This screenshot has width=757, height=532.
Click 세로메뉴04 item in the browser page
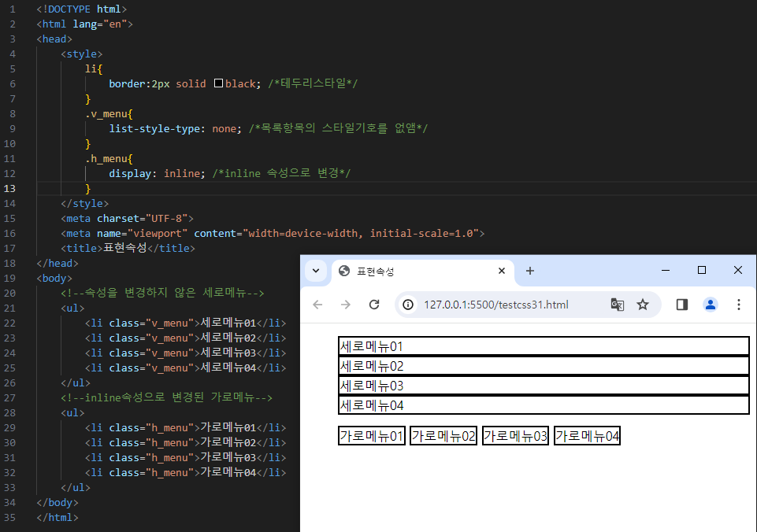[544, 405]
